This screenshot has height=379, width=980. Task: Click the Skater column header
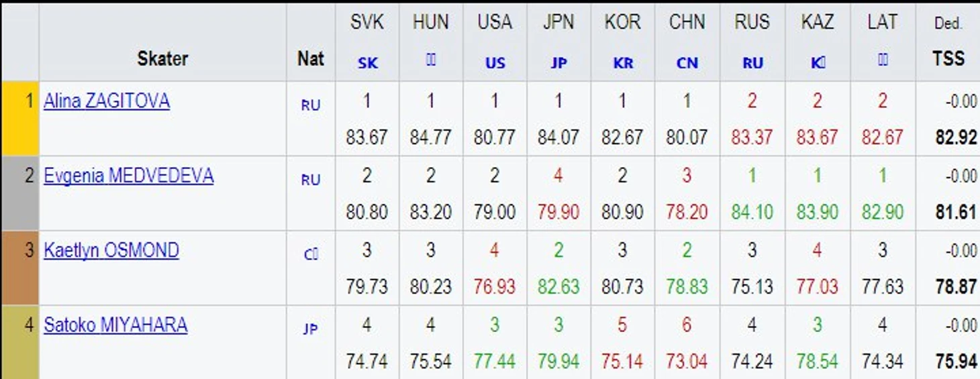(162, 59)
